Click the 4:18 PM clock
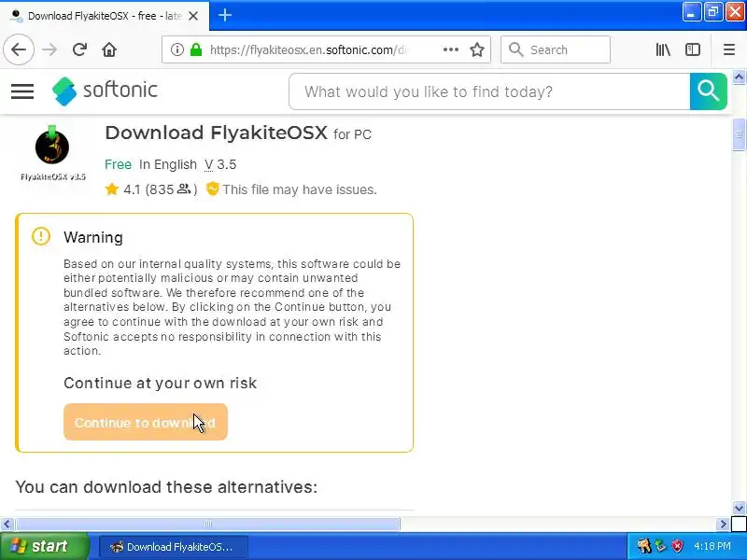Viewport: 747px width, 560px height. click(712, 546)
